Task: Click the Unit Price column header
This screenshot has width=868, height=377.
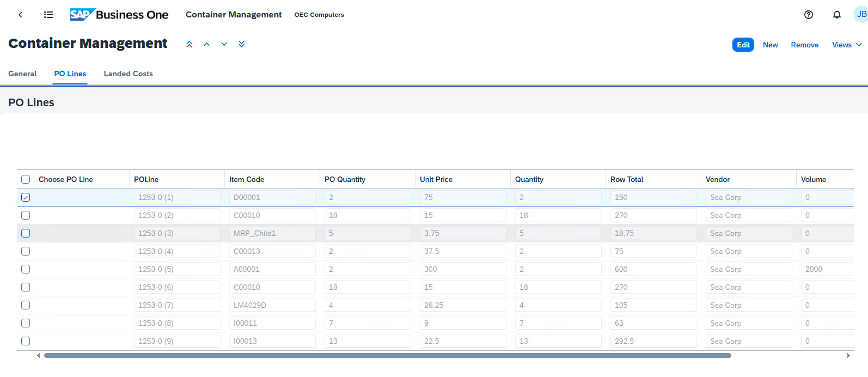Action: [463, 179]
